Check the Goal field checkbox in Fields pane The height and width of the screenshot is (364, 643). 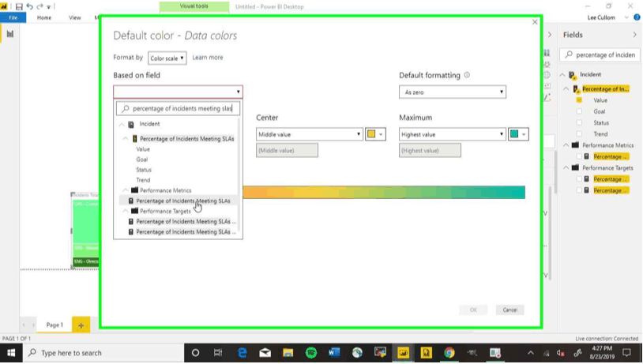point(579,111)
